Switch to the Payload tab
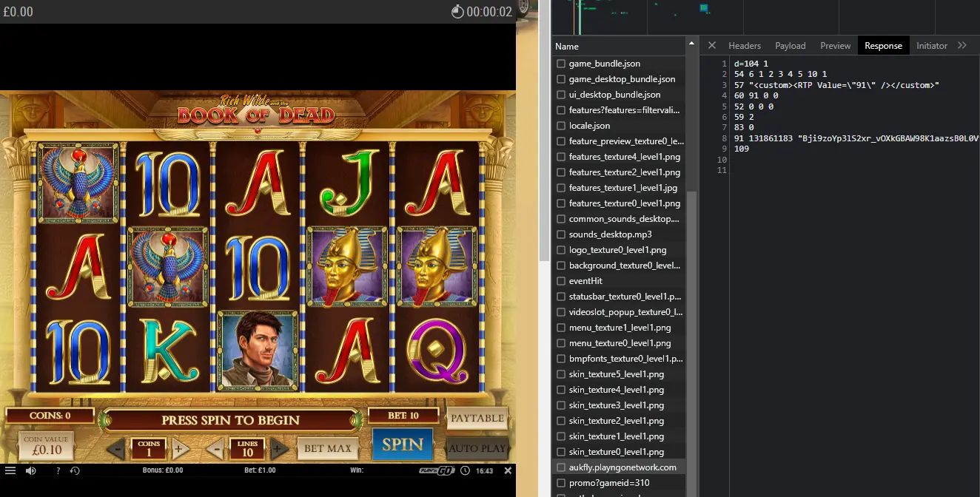The height and width of the screenshot is (497, 980). coord(791,45)
